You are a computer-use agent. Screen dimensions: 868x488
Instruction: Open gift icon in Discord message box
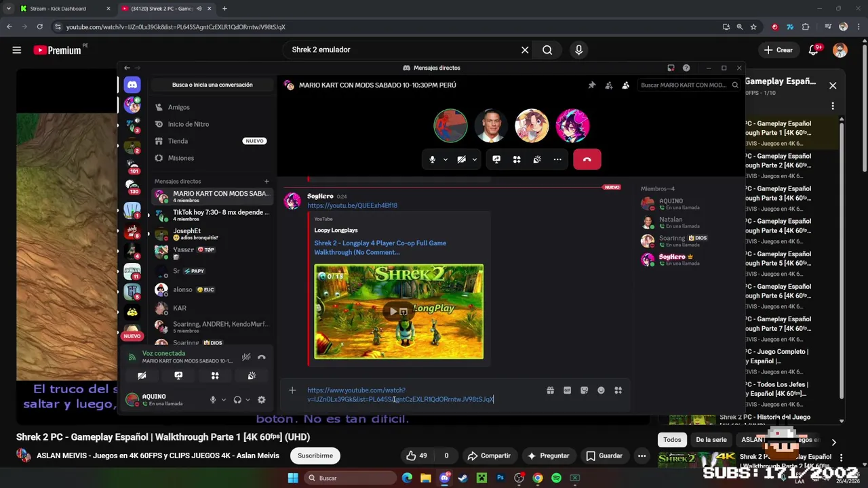(551, 390)
